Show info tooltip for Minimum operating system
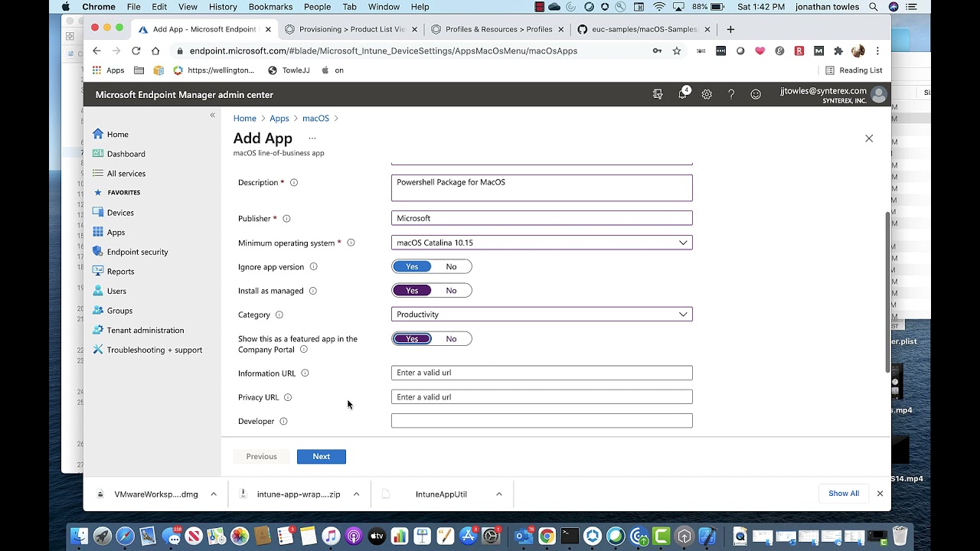Screen dimensions: 980x551 351,243
